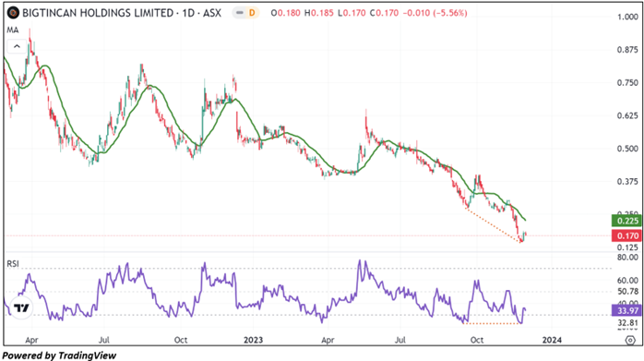Click the Powered by TradingView caption
Image resolution: width=644 pixels, height=361 pixels.
[60, 355]
